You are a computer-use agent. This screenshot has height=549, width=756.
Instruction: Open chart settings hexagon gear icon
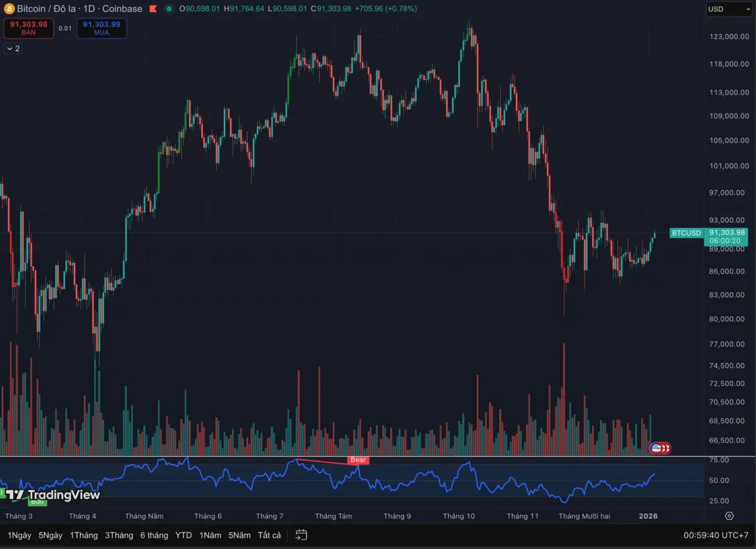[729, 516]
